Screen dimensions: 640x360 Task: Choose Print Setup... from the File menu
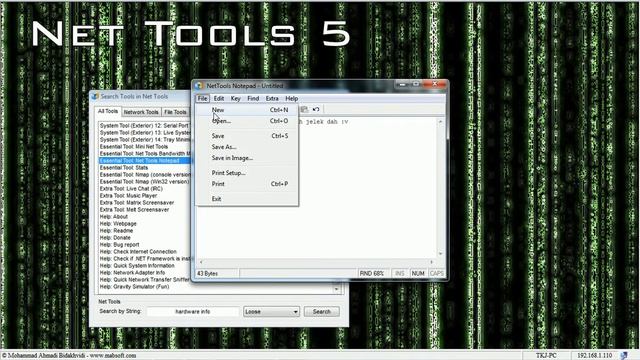247,173
